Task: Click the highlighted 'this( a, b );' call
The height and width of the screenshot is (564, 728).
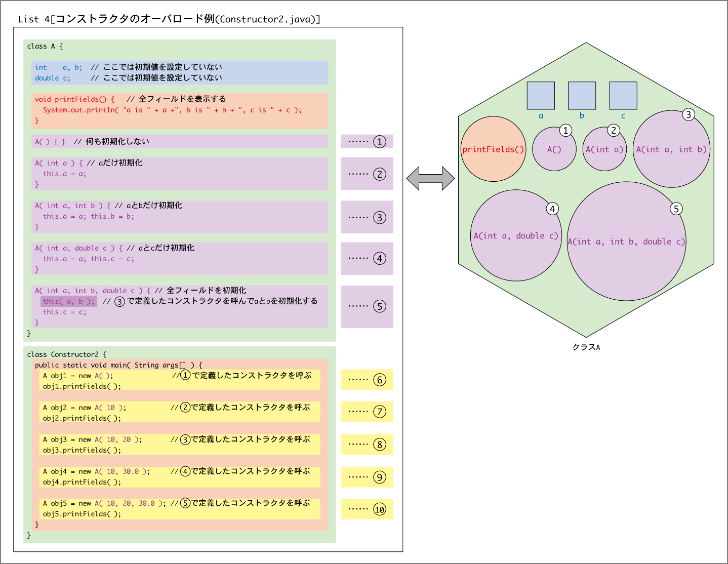Action: click(68, 301)
